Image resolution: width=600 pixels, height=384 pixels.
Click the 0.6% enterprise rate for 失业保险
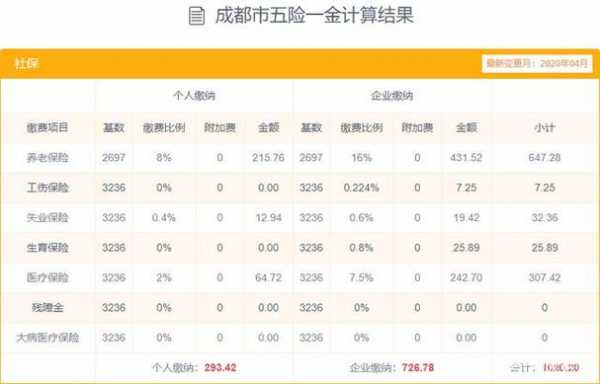pos(362,218)
